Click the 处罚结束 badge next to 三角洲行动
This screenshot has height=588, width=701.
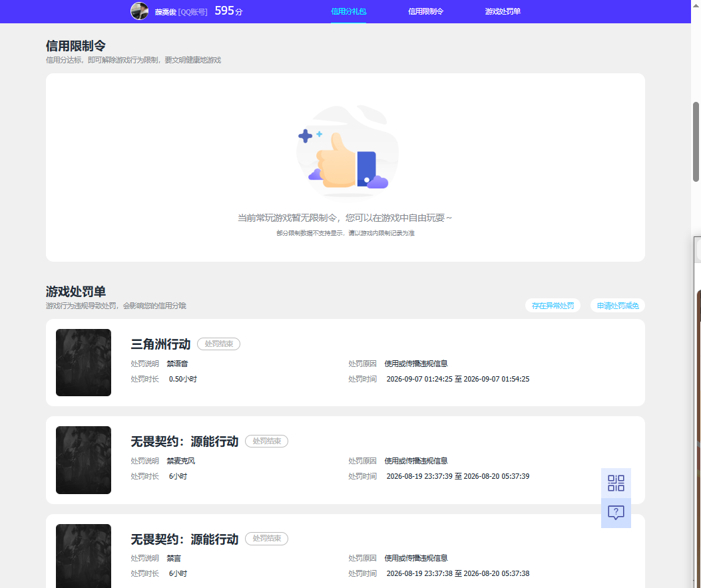pyautogui.click(x=218, y=344)
